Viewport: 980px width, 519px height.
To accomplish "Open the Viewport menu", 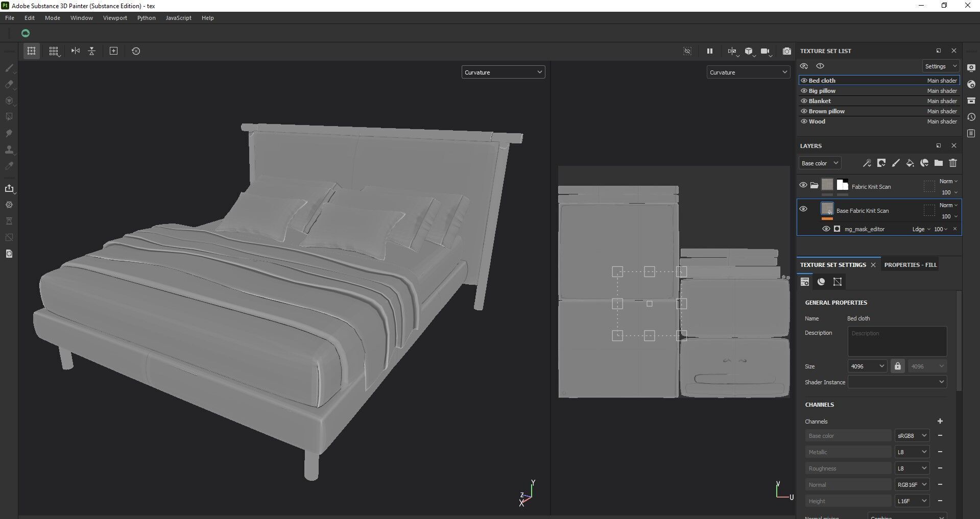I will point(115,18).
